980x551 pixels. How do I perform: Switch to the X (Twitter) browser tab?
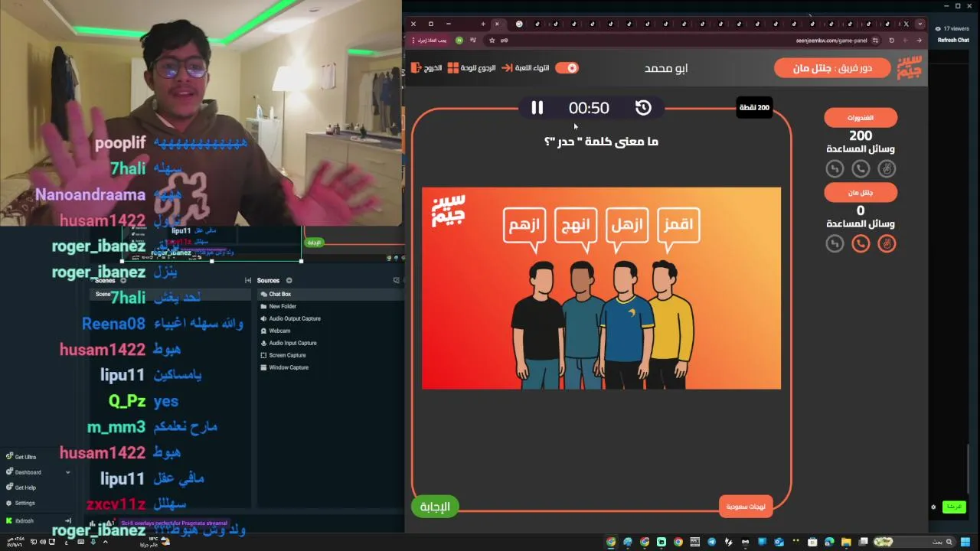[906, 24]
